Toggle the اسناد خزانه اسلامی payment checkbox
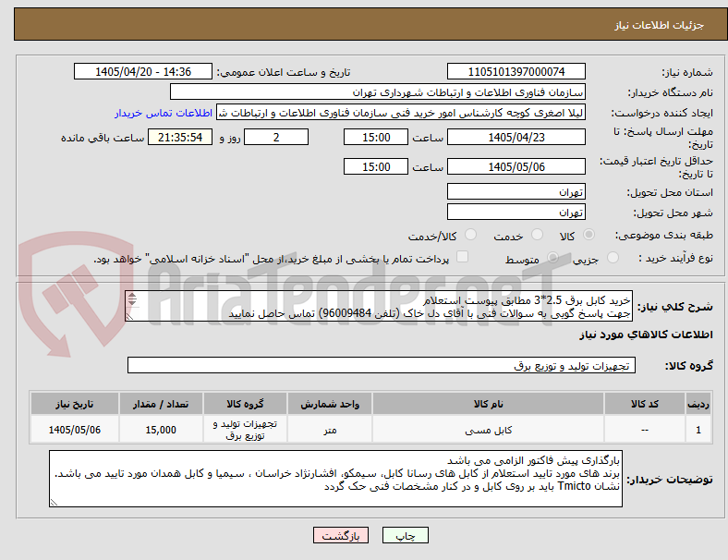 pyautogui.click(x=463, y=257)
